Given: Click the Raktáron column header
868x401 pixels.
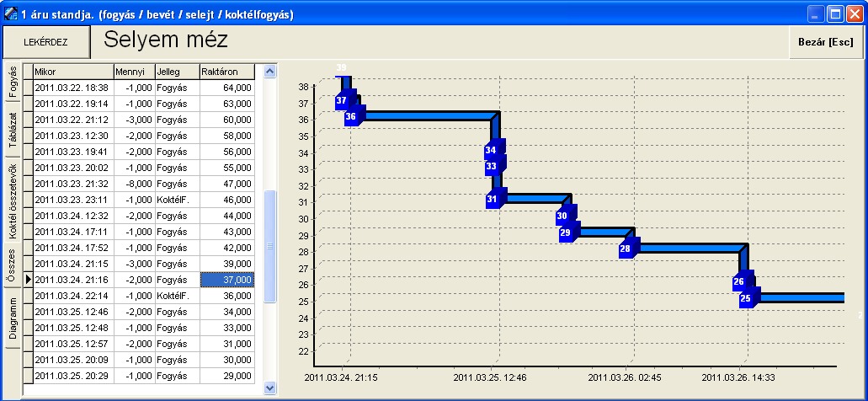Looking at the screenshot, I should coord(227,72).
